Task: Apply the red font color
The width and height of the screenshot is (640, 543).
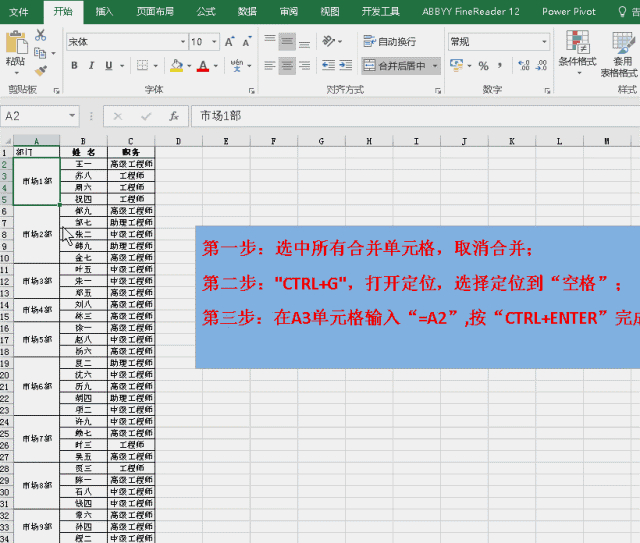Action: coord(203,65)
